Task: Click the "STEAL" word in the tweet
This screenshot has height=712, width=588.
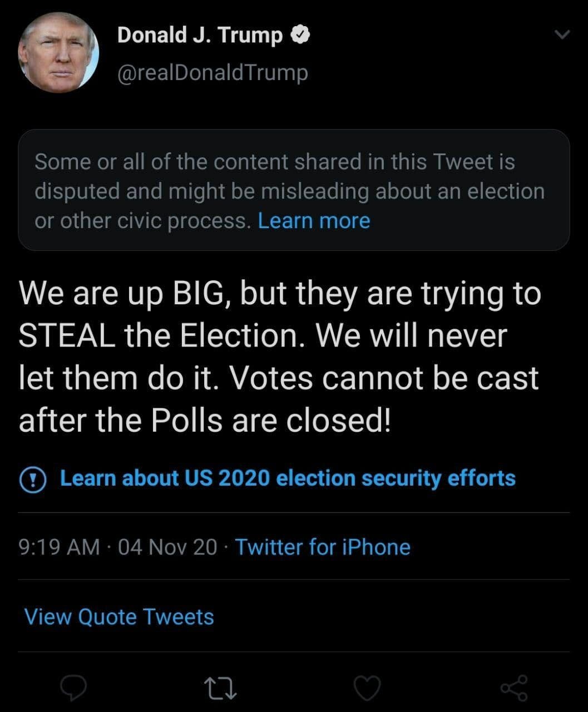Action: (x=67, y=335)
